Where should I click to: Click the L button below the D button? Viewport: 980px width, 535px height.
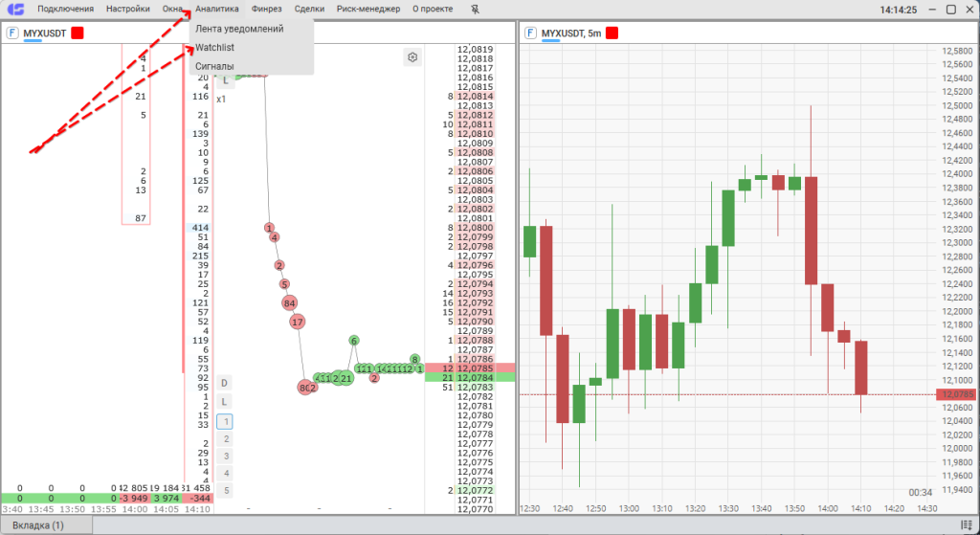[224, 402]
